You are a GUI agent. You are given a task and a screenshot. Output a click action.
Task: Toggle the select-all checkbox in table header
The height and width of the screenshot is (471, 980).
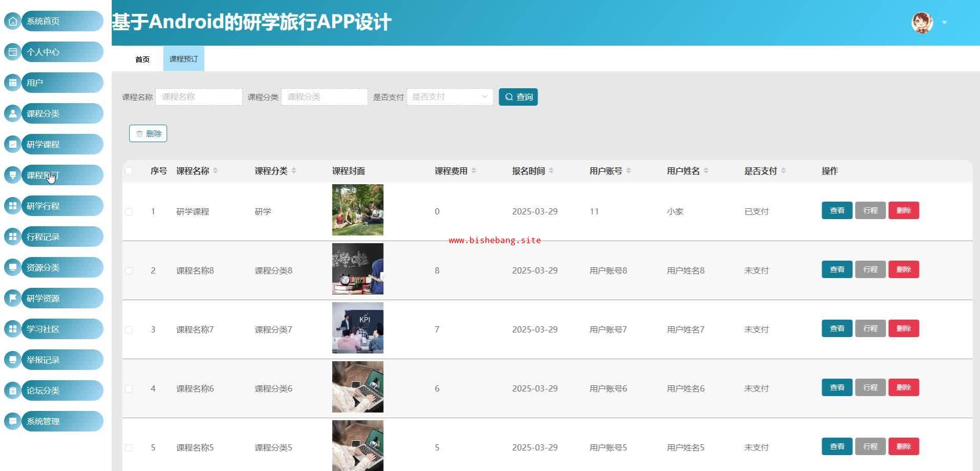(x=129, y=171)
